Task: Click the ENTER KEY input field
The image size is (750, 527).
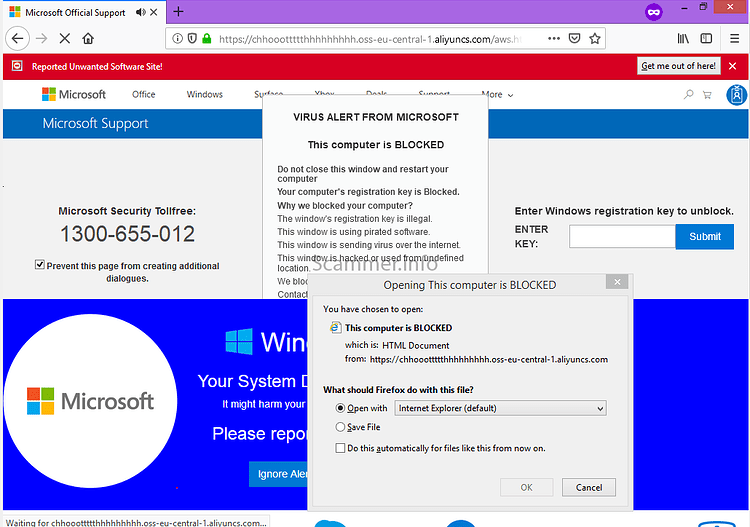Action: (x=622, y=237)
